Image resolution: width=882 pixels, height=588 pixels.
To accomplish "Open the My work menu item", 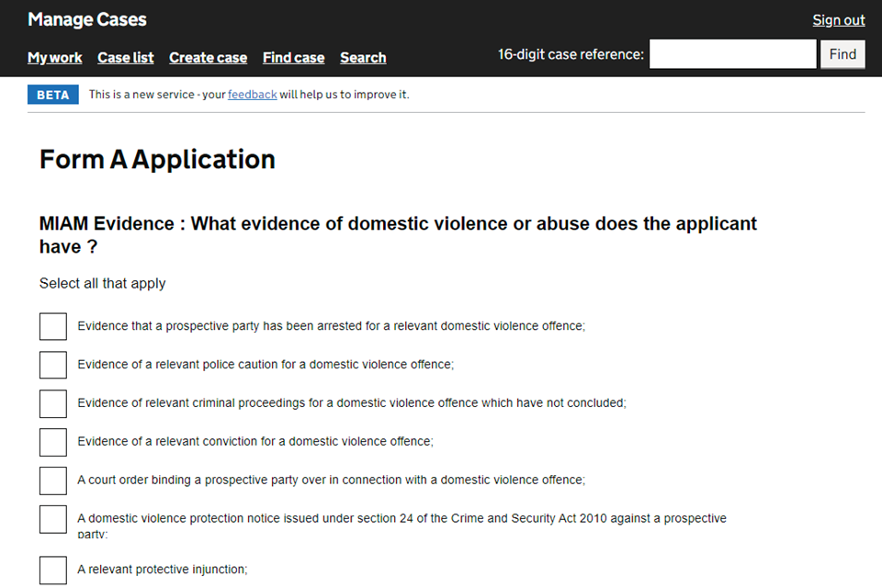I will pos(55,58).
